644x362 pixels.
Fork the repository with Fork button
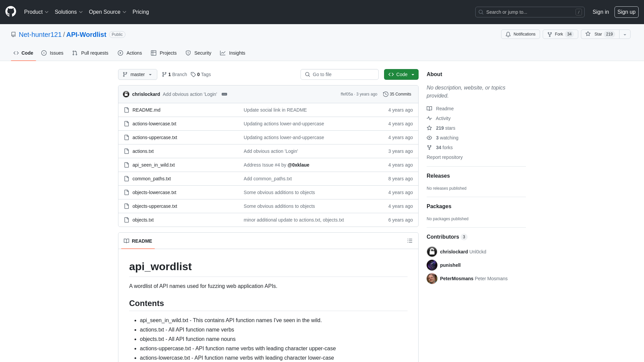tap(560, 34)
